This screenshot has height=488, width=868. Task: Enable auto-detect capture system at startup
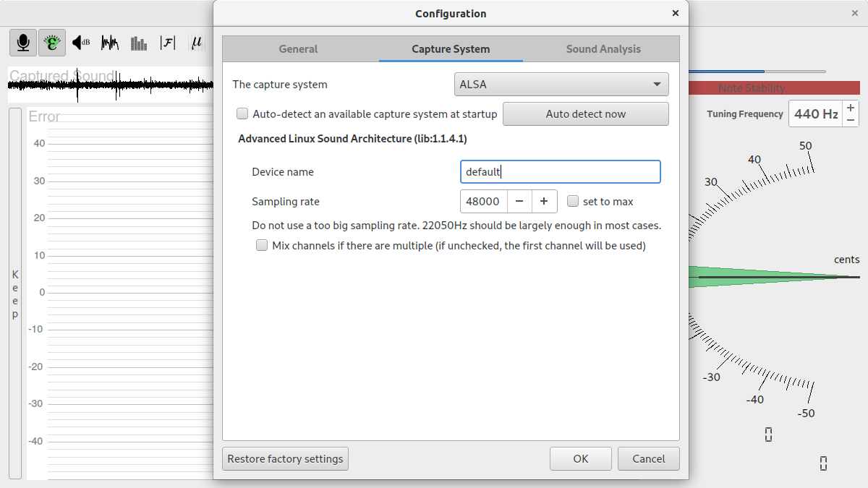pos(242,114)
